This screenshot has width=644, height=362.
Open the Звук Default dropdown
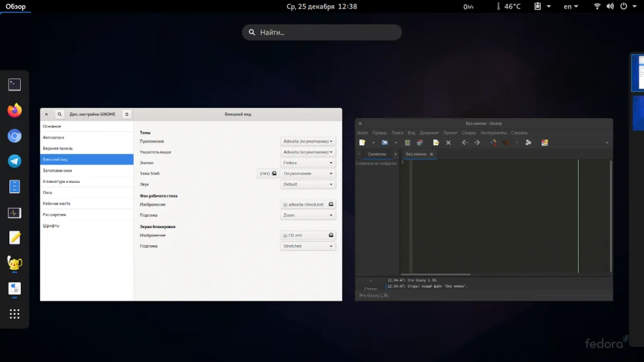pos(308,184)
